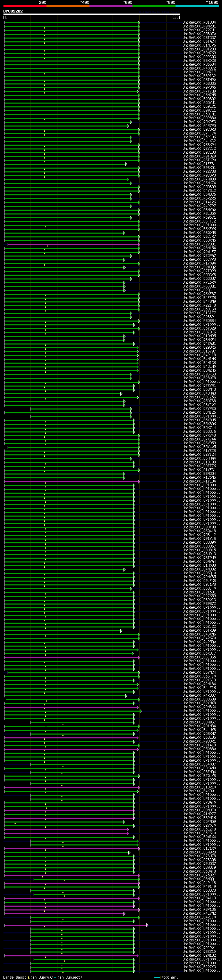Select the UniRef100_Q3UB90 label
Screen dimensions: 222x980
coord(199,543)
